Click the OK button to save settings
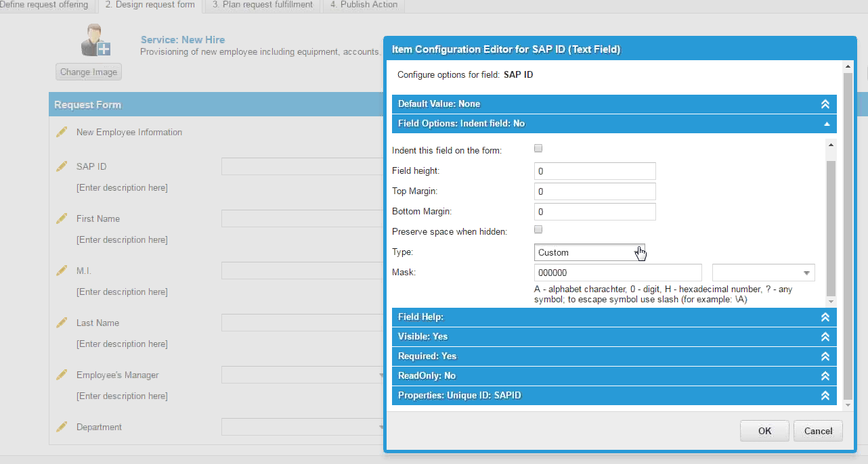Screen dimensions: 868x464 click(764, 431)
